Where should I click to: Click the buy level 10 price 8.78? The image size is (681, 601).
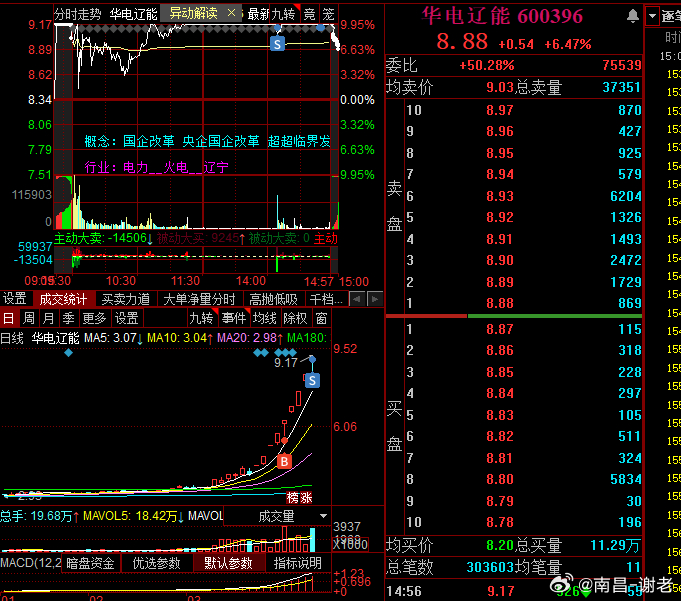(499, 522)
